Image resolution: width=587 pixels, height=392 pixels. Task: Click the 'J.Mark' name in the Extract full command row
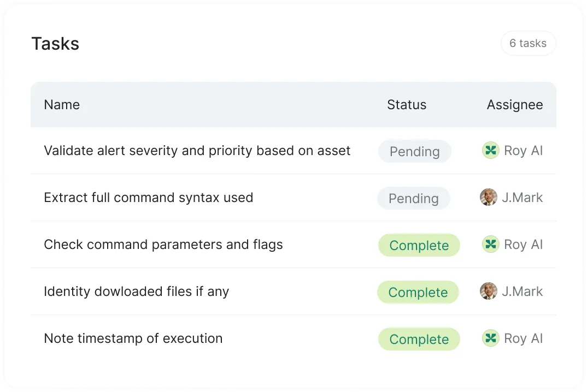(x=523, y=198)
